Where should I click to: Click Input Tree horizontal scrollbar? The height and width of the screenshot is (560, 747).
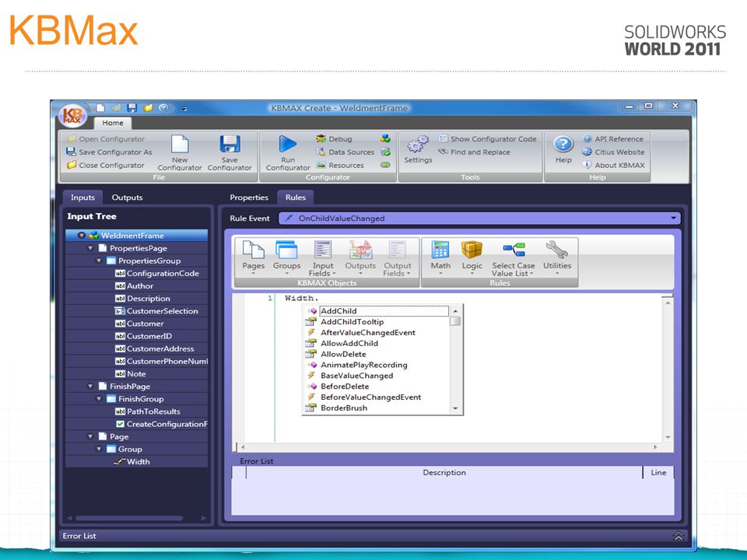[129, 518]
